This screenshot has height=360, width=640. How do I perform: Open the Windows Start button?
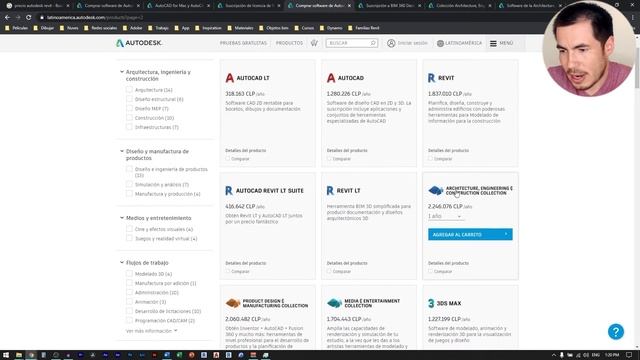6,355
